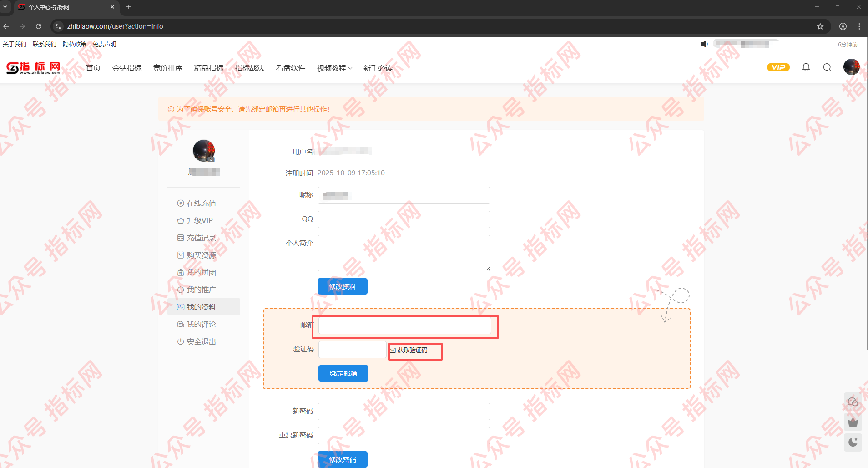The image size is (868, 468).
Task: Go to 金钻指标 in the navigation bar
Action: click(x=127, y=68)
